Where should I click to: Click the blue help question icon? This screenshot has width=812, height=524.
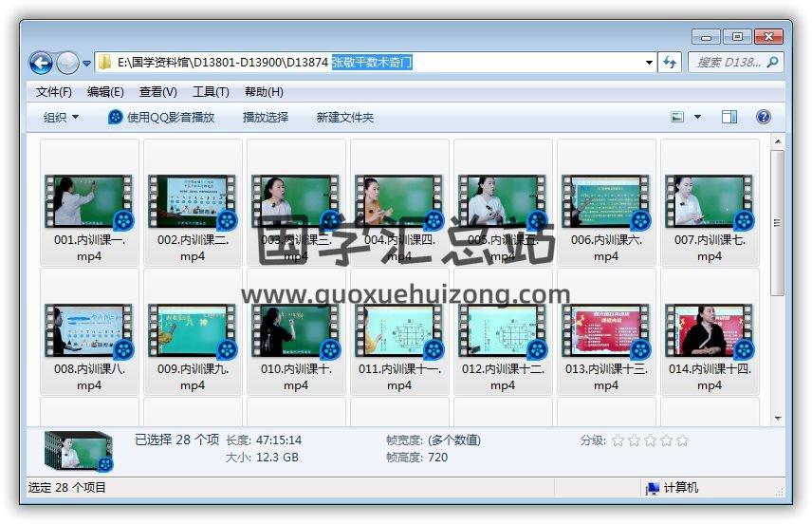(764, 117)
